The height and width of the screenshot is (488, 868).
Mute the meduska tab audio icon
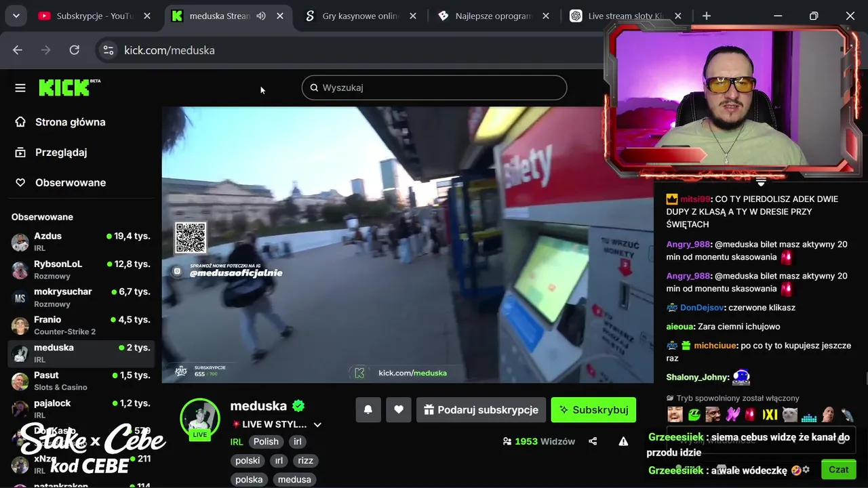261,16
